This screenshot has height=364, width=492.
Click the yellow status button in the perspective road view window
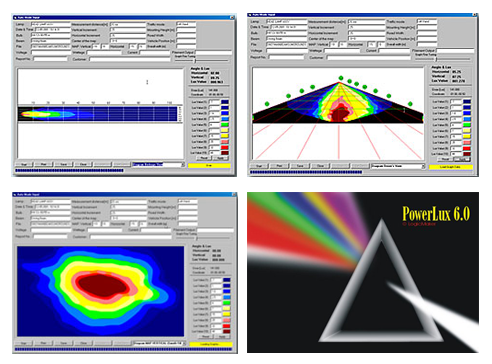(451, 167)
